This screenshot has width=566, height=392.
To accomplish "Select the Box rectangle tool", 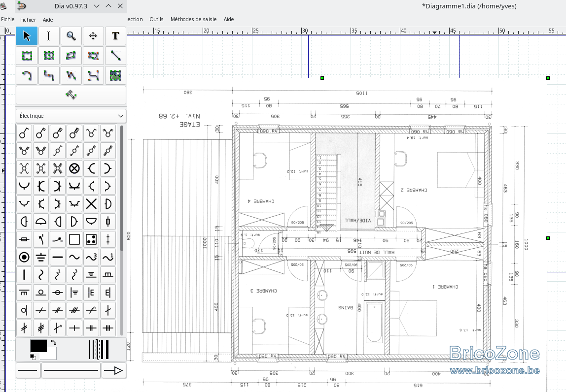I will click(26, 56).
